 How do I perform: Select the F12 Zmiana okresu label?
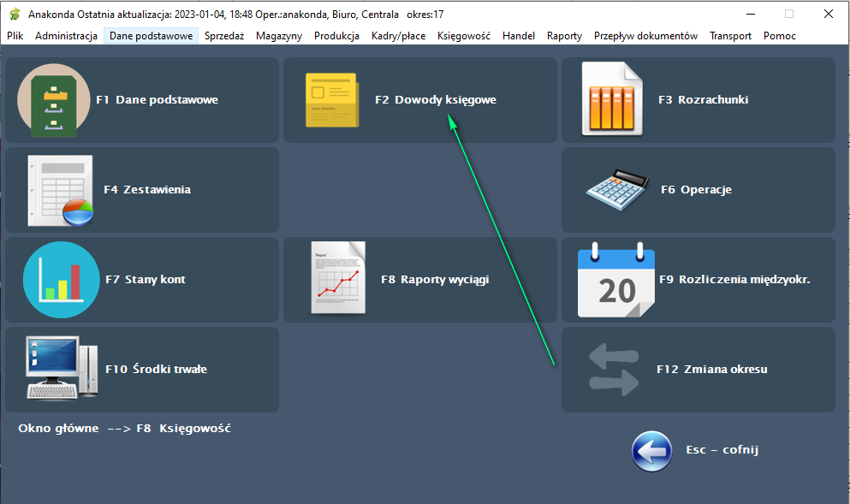[712, 369]
